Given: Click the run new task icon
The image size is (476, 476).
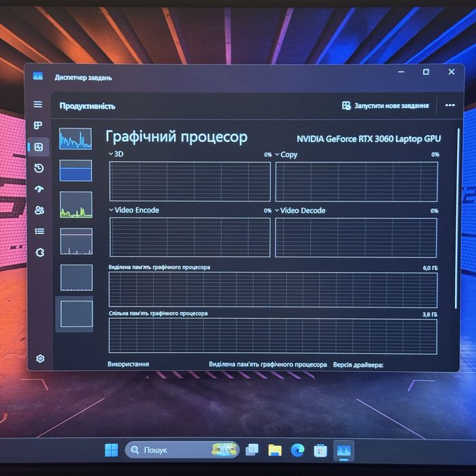Looking at the screenshot, I should (346, 105).
